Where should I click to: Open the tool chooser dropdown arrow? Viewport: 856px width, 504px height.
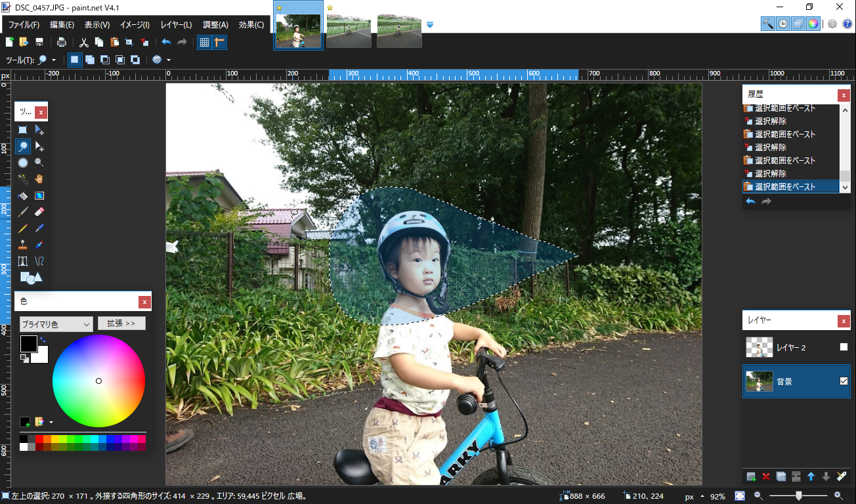click(54, 60)
